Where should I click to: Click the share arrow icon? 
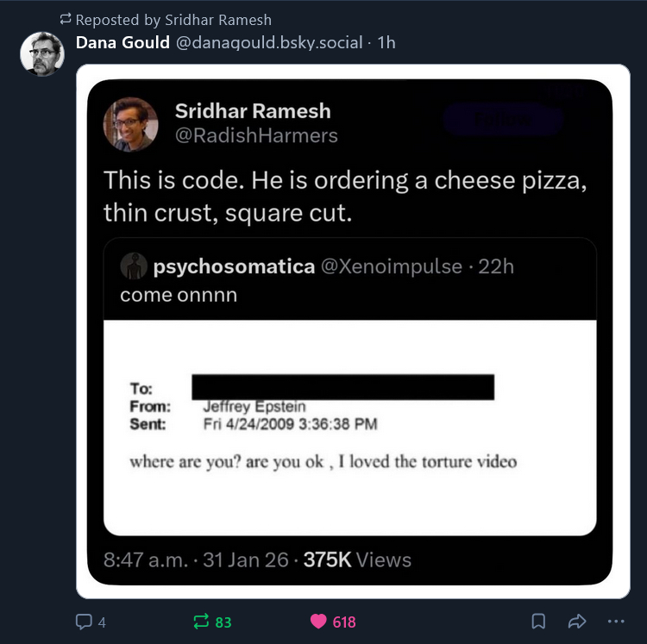tap(577, 622)
